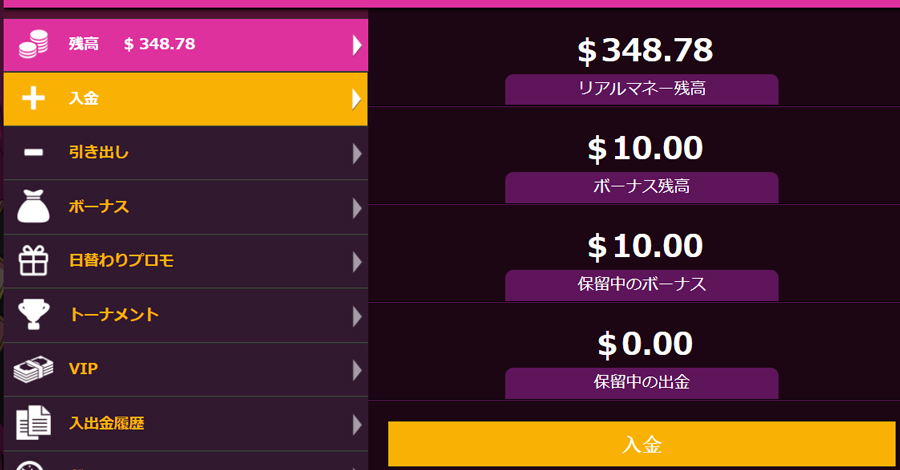Expand the トーナメント row arrow
900x470 pixels.
[x=357, y=316]
